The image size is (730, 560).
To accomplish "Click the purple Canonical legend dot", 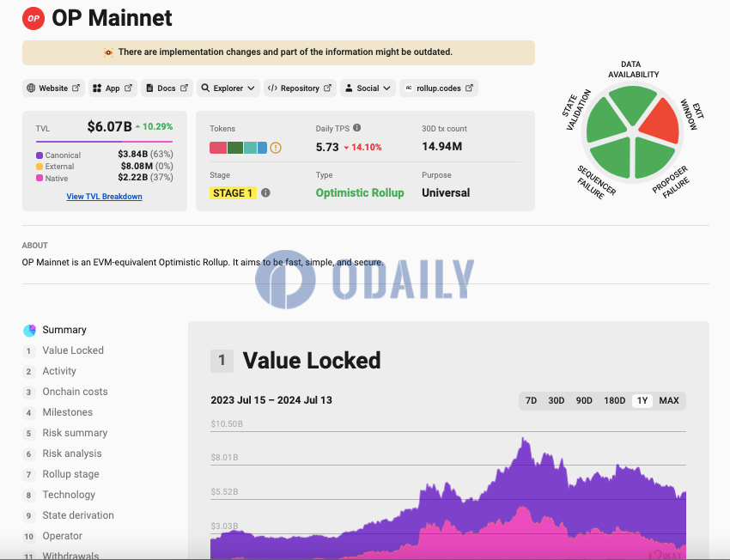I will pos(40,155).
